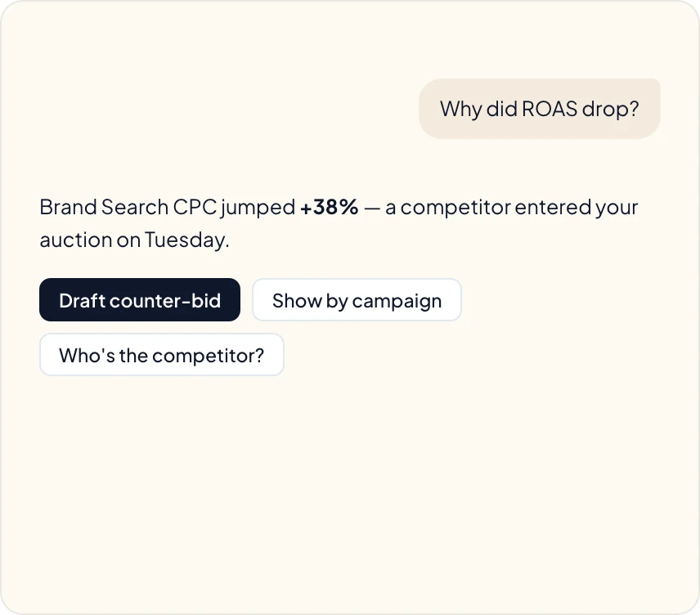Image resolution: width=700 pixels, height=615 pixels.
Task: Click the bold +38% figure
Action: coord(329,207)
